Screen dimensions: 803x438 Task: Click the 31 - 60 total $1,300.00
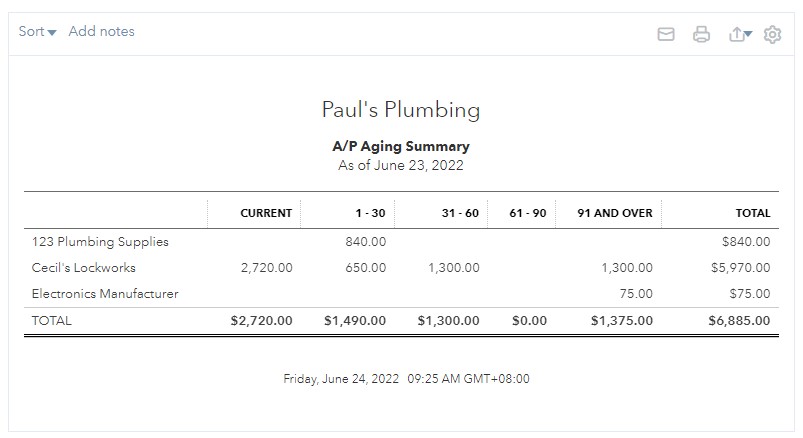[449, 321]
